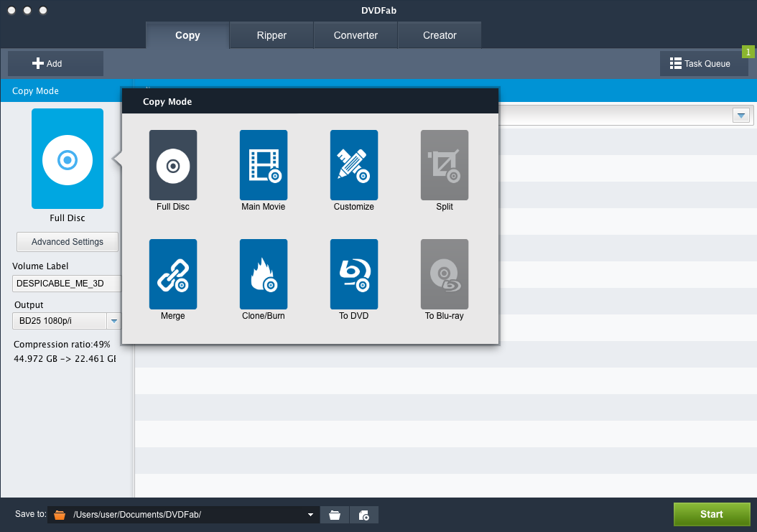Image resolution: width=757 pixels, height=532 pixels.
Task: Pick the To DVD copy mode
Action: pyautogui.click(x=354, y=274)
